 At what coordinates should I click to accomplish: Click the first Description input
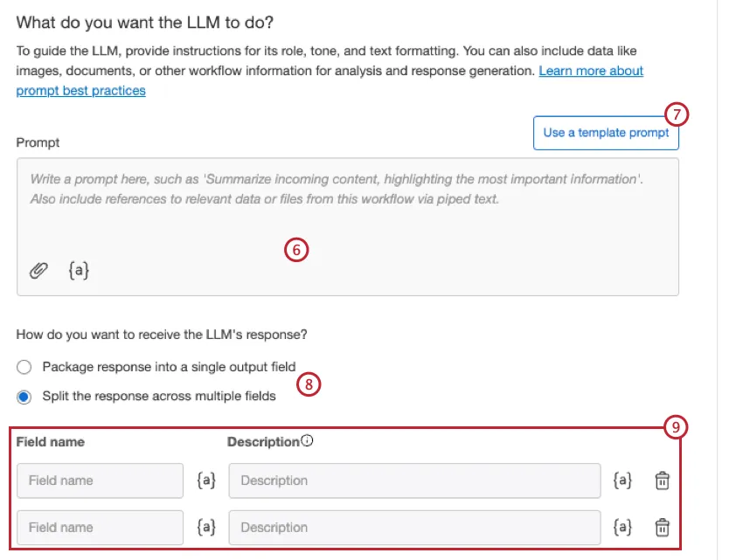point(414,480)
